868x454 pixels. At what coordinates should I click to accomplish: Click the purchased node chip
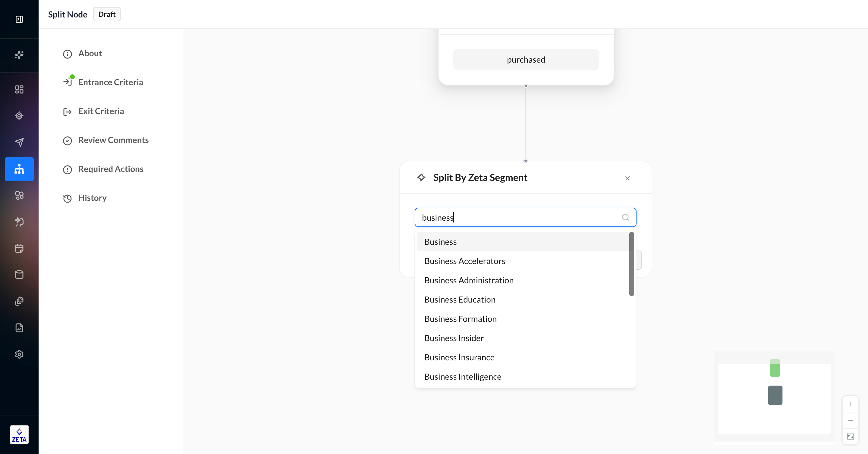tap(526, 60)
